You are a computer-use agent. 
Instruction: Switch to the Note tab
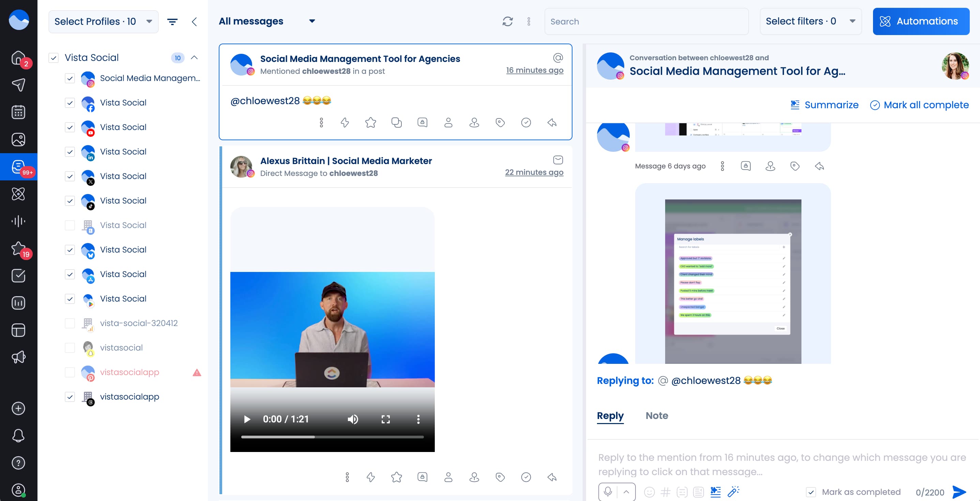coord(657,416)
